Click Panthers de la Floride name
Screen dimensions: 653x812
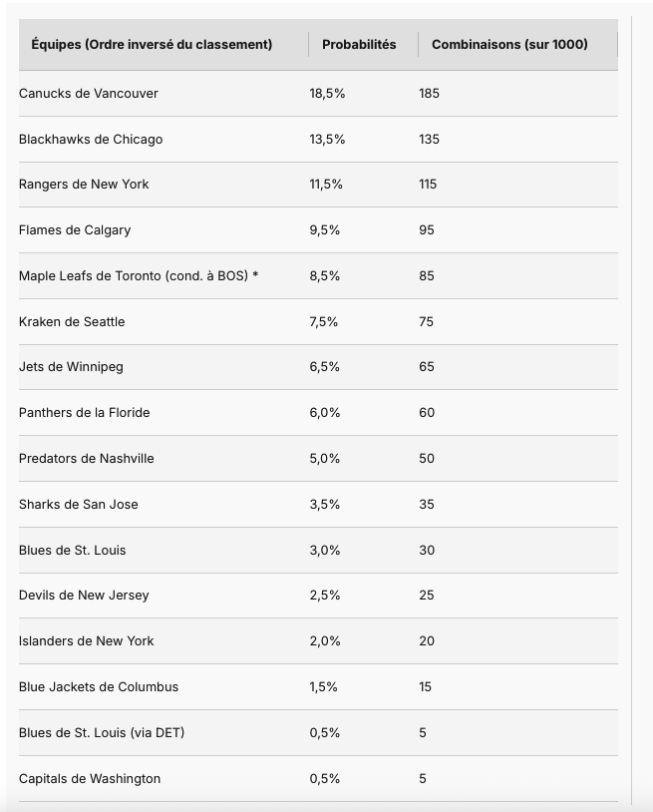pyautogui.click(x=84, y=412)
